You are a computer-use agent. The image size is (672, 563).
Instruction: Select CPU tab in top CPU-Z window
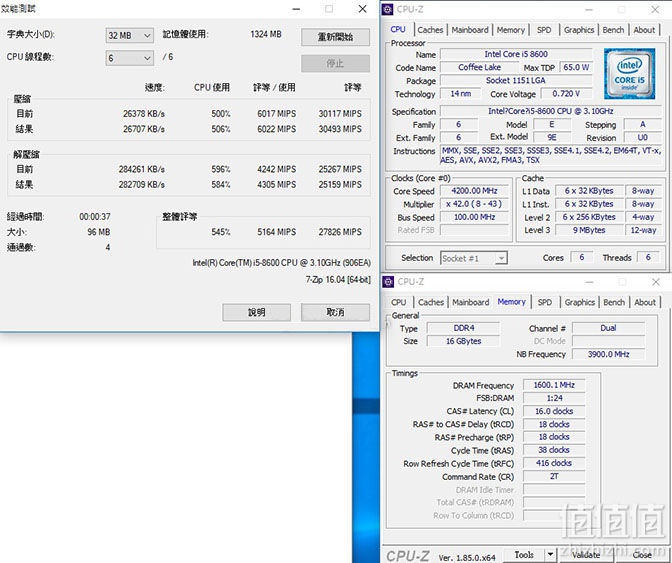(398, 29)
